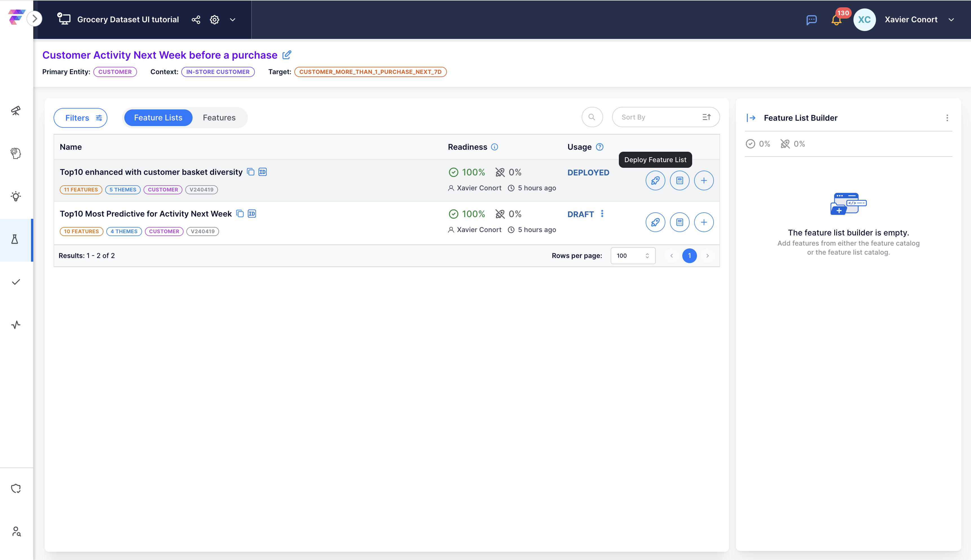Viewport: 971px width, 560px height.
Task: Click the CUSTOMER_MORE_THAN_1_PURCHASE_NEXT_7D target tag
Action: coord(370,72)
